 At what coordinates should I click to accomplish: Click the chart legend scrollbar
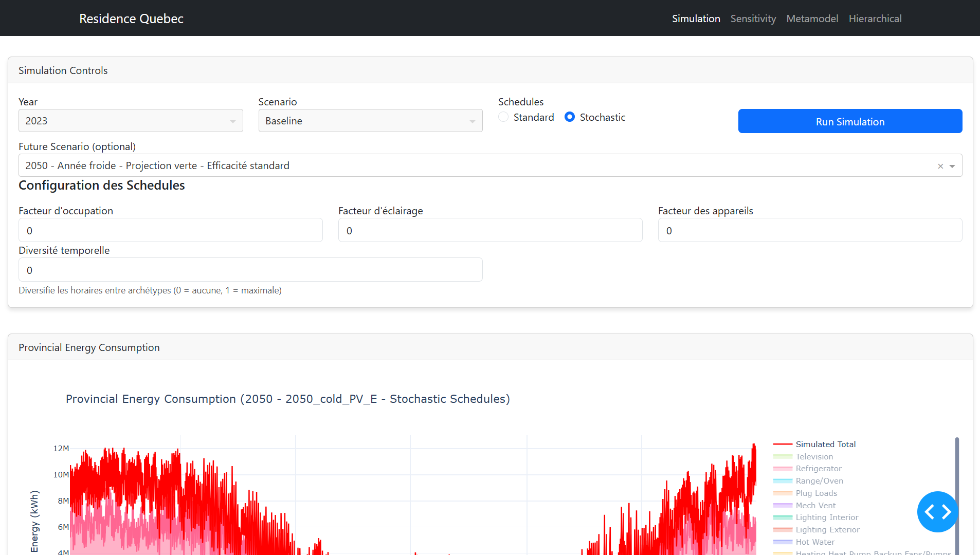coord(957,496)
